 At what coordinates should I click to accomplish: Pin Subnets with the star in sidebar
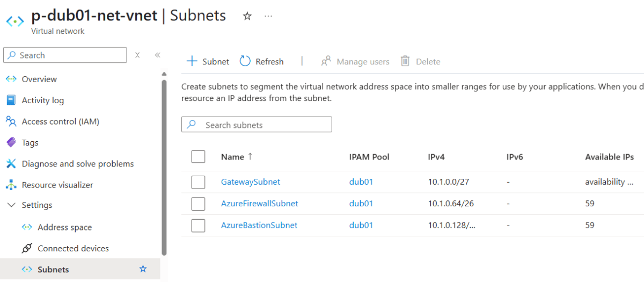pyautogui.click(x=143, y=269)
